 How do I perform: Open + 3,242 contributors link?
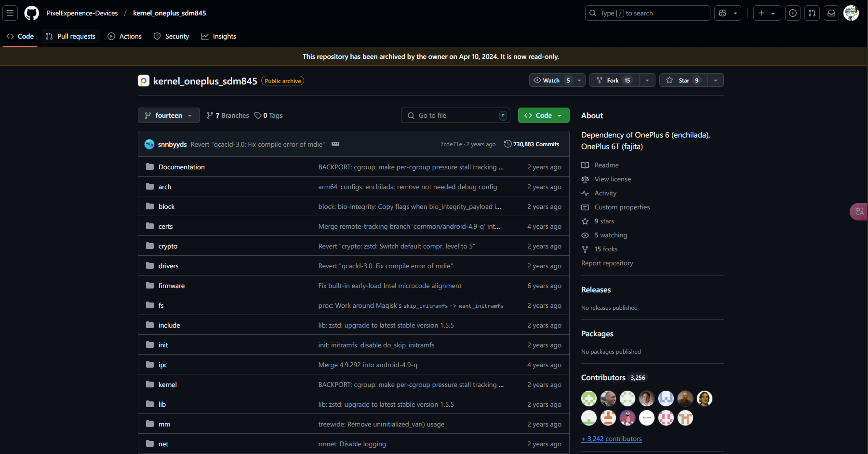coord(612,439)
